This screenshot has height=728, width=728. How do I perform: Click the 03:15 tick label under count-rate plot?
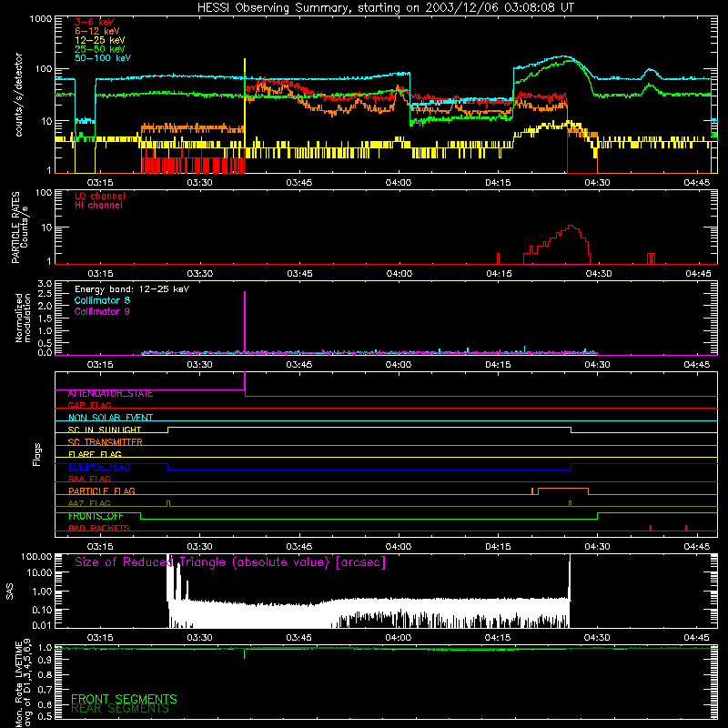pos(100,183)
